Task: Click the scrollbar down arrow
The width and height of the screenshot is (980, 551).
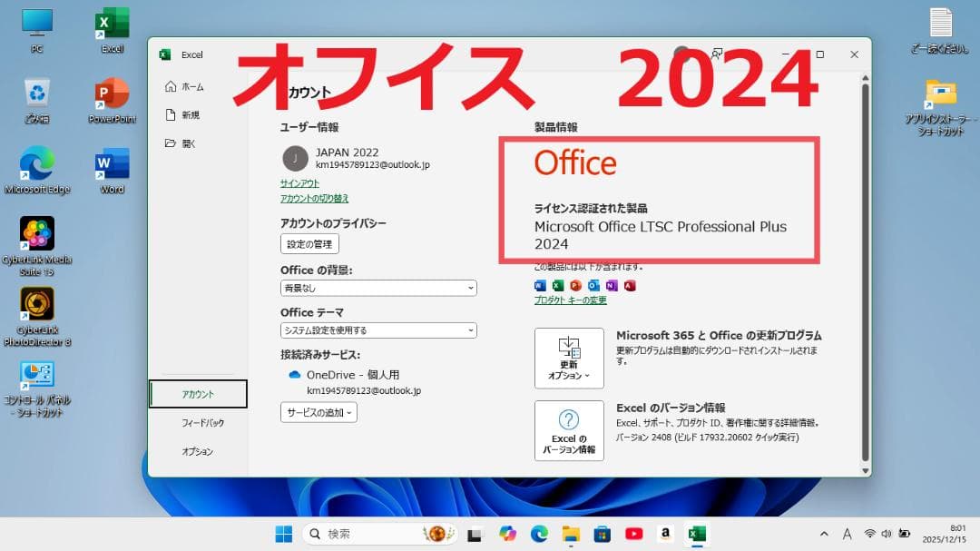Action: pos(866,471)
